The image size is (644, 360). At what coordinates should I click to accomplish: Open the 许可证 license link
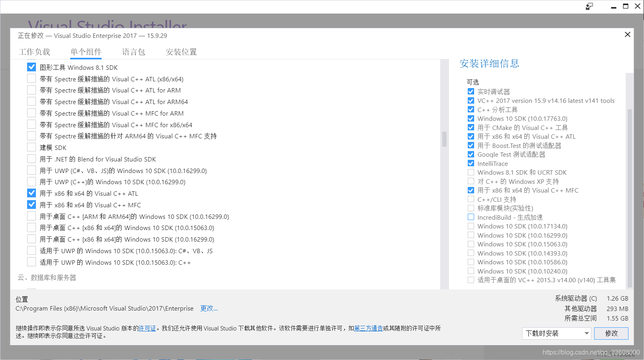[x=147, y=328]
